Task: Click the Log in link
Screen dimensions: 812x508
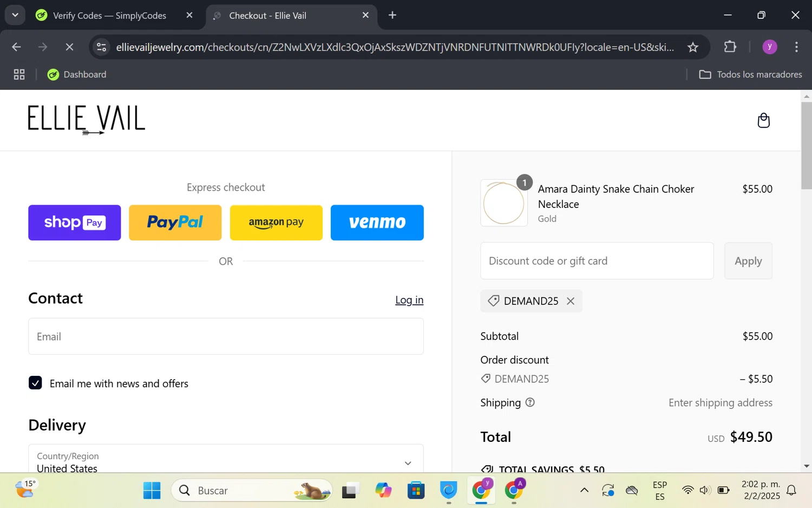Action: [x=409, y=300]
